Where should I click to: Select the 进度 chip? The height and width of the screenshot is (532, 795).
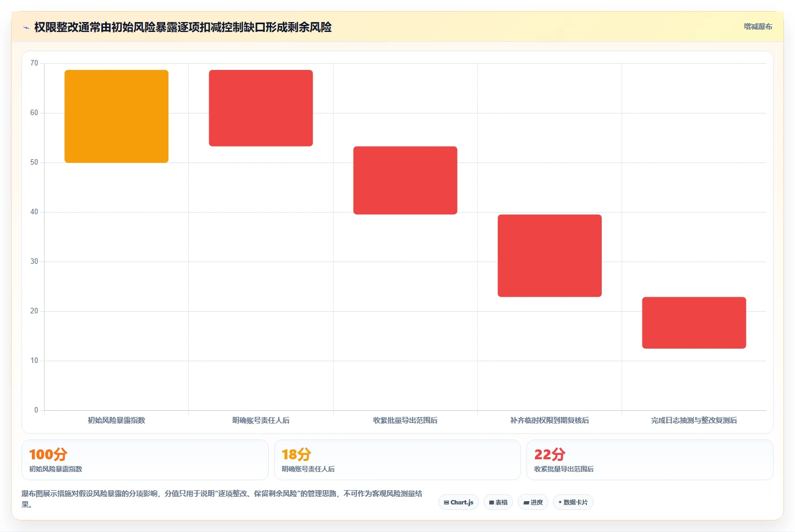(533, 502)
